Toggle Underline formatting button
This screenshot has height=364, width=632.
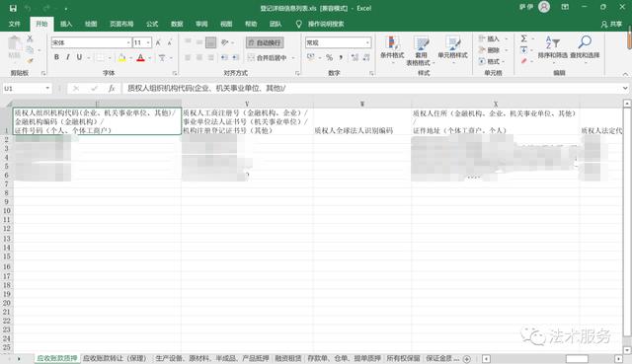coord(79,57)
